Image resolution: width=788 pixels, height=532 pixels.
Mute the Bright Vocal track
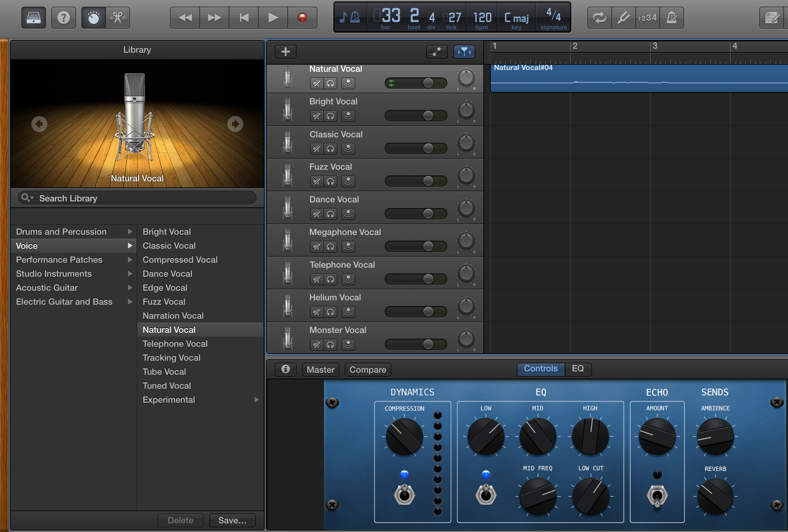[x=316, y=116]
